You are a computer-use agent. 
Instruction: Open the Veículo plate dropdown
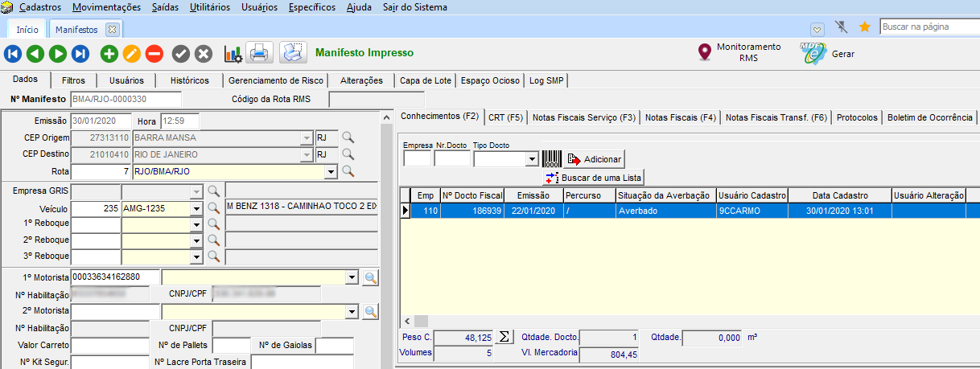[196, 208]
